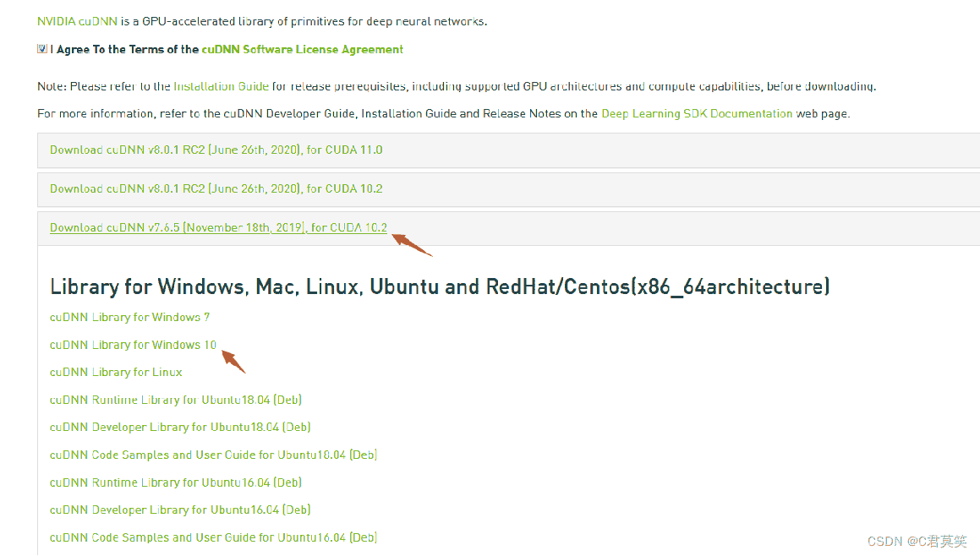Download cuDNN Library for Windows 7
Screen dimensions: 980x556
point(129,318)
